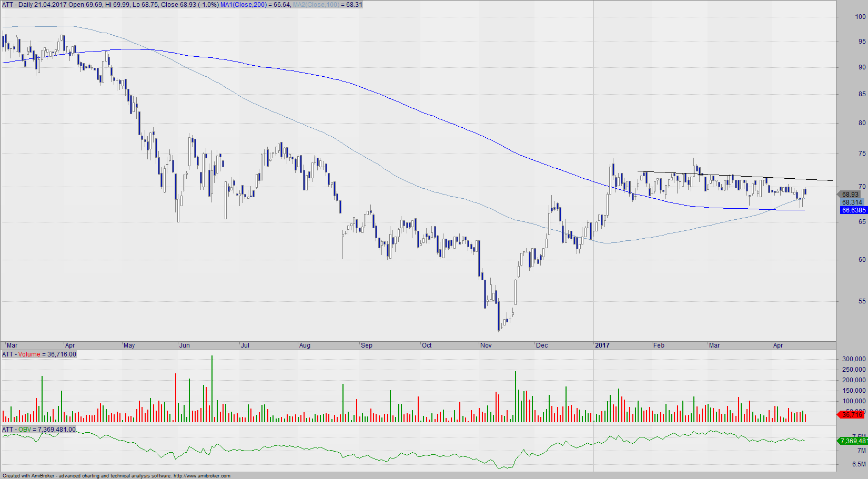Click the 55 price level on the y-axis
The image size is (868, 479).
[862, 301]
